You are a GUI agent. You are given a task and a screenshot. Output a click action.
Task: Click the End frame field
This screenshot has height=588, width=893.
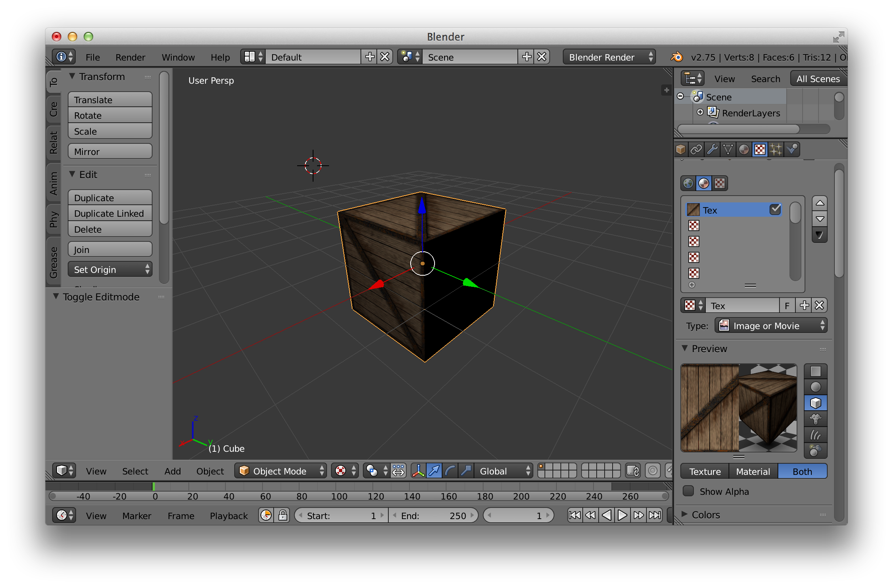(433, 515)
